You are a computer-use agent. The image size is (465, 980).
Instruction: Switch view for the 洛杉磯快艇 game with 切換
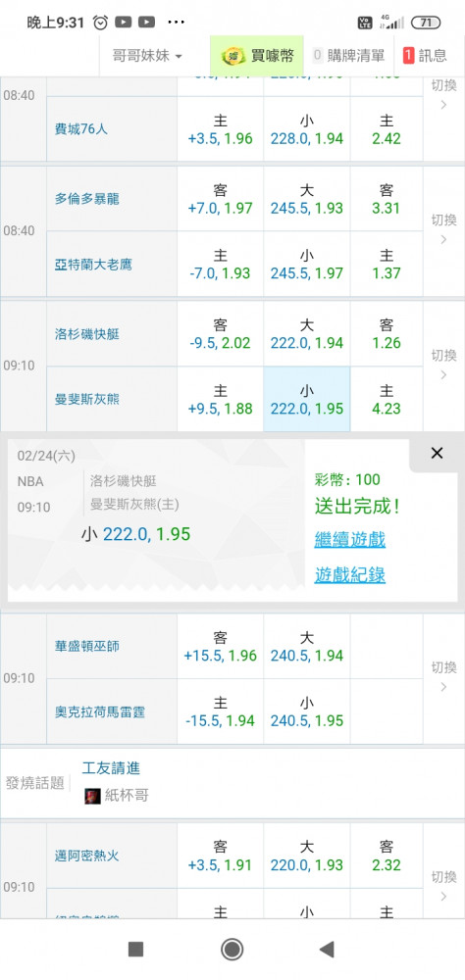coord(443,365)
